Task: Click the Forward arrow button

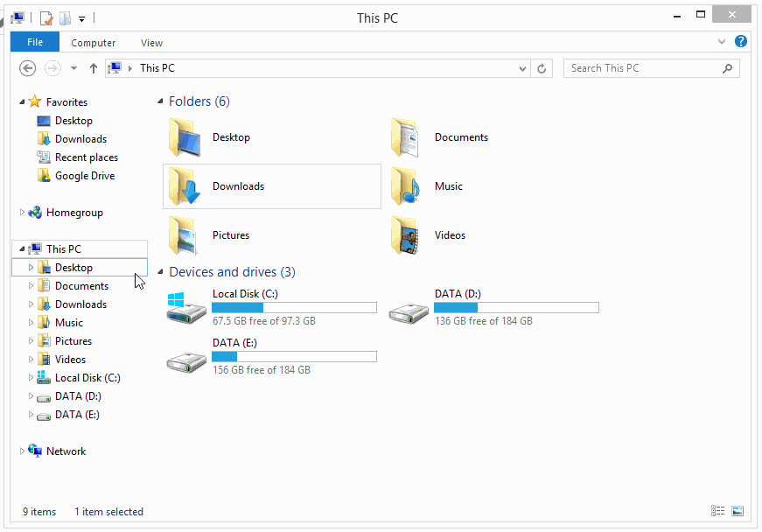Action: click(52, 68)
